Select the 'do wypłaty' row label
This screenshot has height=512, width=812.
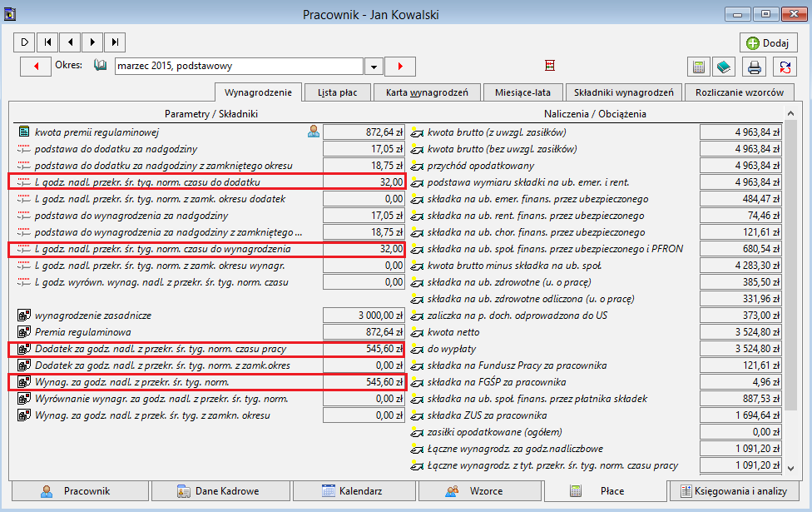[x=452, y=349]
